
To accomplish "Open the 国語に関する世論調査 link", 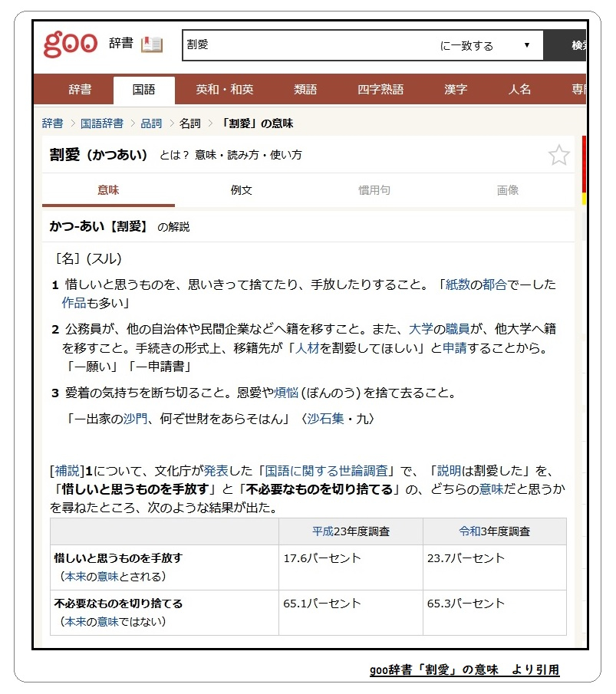I will click(326, 471).
